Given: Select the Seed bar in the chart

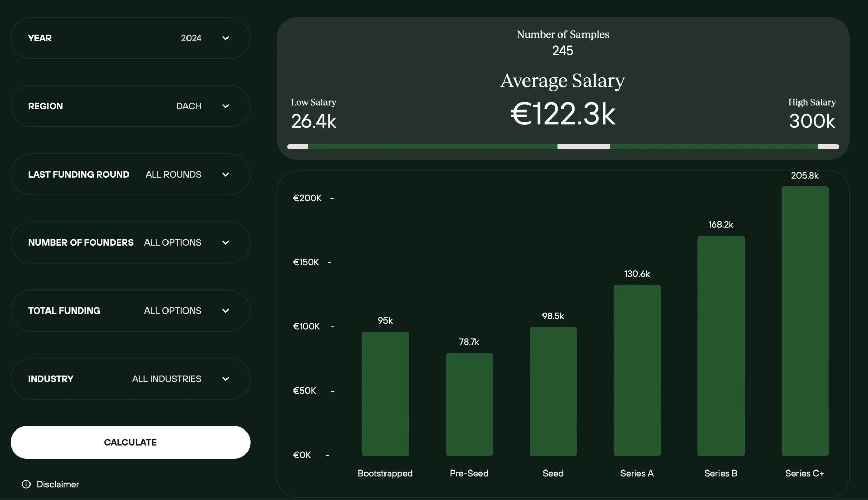Looking at the screenshot, I should point(553,392).
